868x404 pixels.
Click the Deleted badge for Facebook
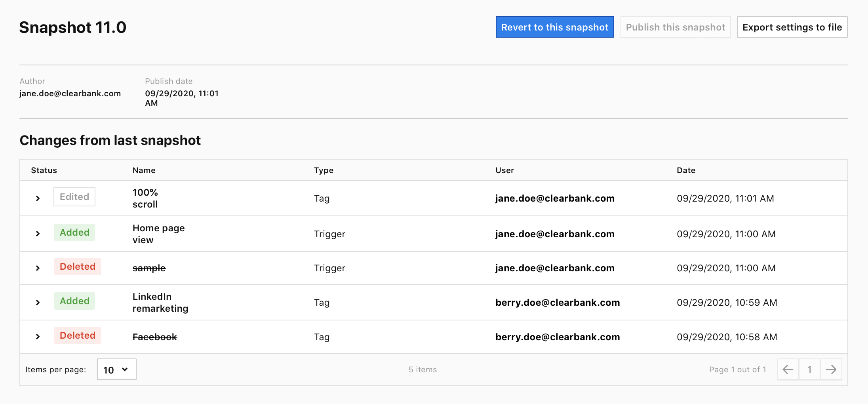tap(78, 335)
